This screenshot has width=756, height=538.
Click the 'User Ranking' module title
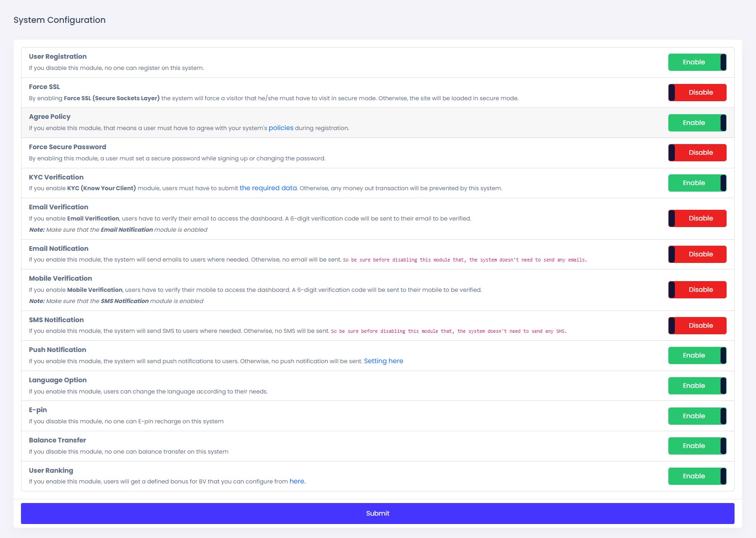point(51,470)
